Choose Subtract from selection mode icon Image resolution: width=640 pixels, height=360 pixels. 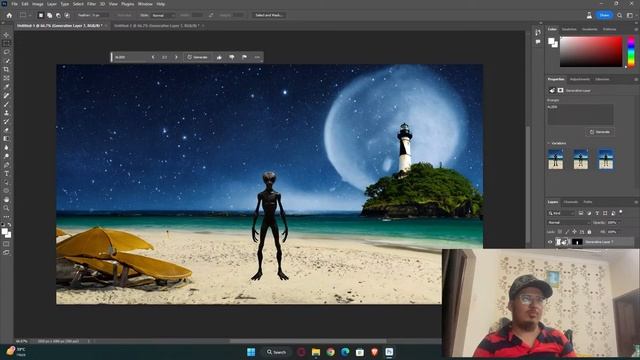[58, 15]
